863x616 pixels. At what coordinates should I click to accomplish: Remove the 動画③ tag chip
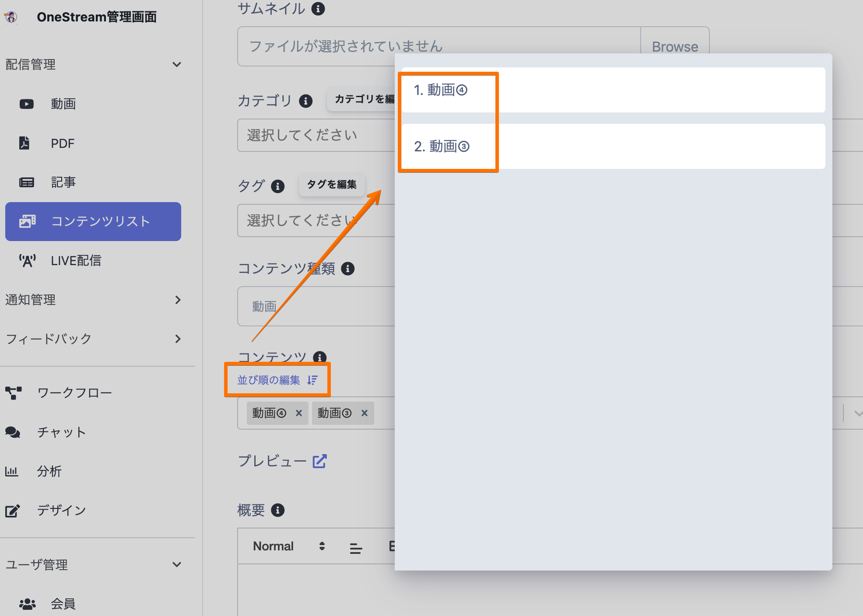point(365,413)
